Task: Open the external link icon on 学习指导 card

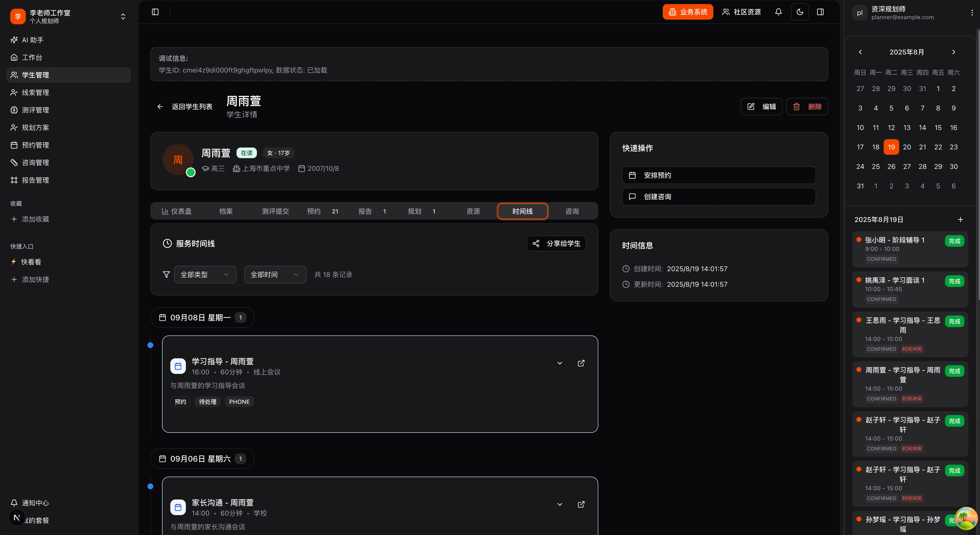Action: point(581,363)
